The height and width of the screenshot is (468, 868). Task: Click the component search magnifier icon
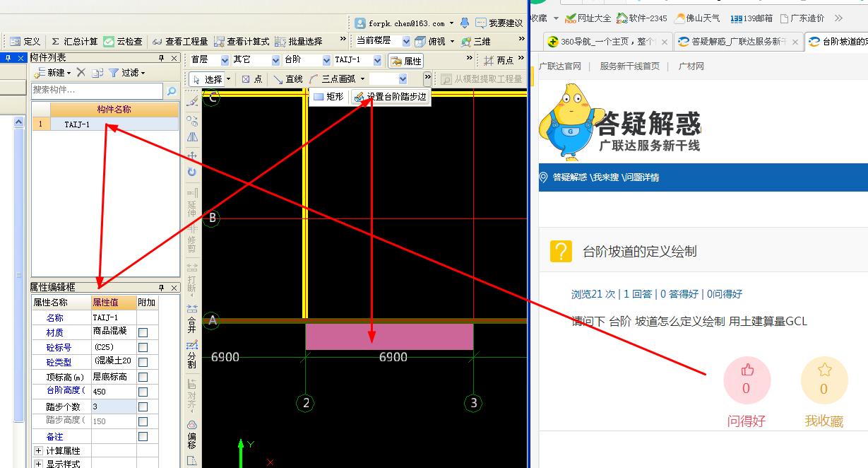pos(171,90)
